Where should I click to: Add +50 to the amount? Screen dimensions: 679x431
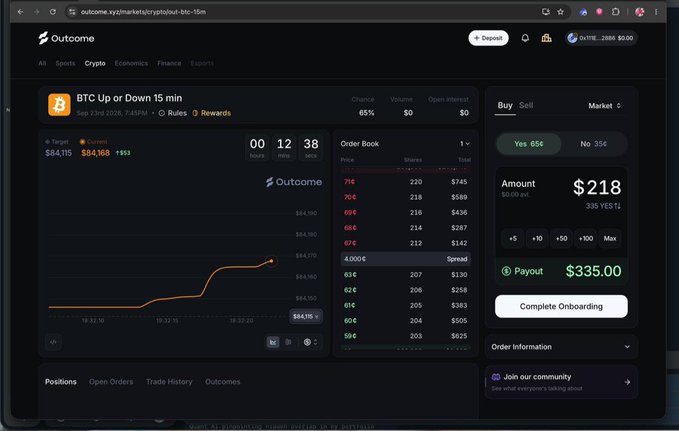(561, 238)
